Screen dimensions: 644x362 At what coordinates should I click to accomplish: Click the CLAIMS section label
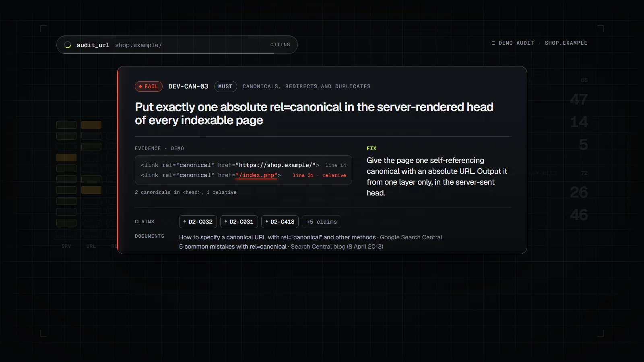[144, 222]
